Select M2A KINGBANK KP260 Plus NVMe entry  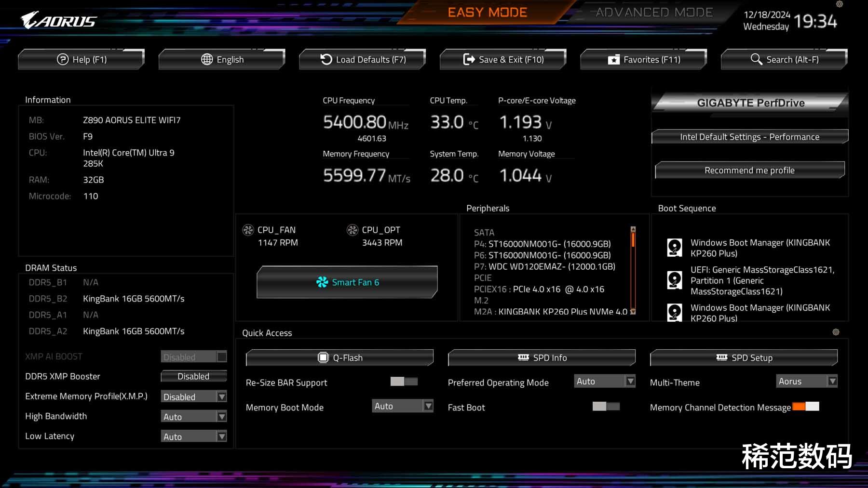coord(551,312)
